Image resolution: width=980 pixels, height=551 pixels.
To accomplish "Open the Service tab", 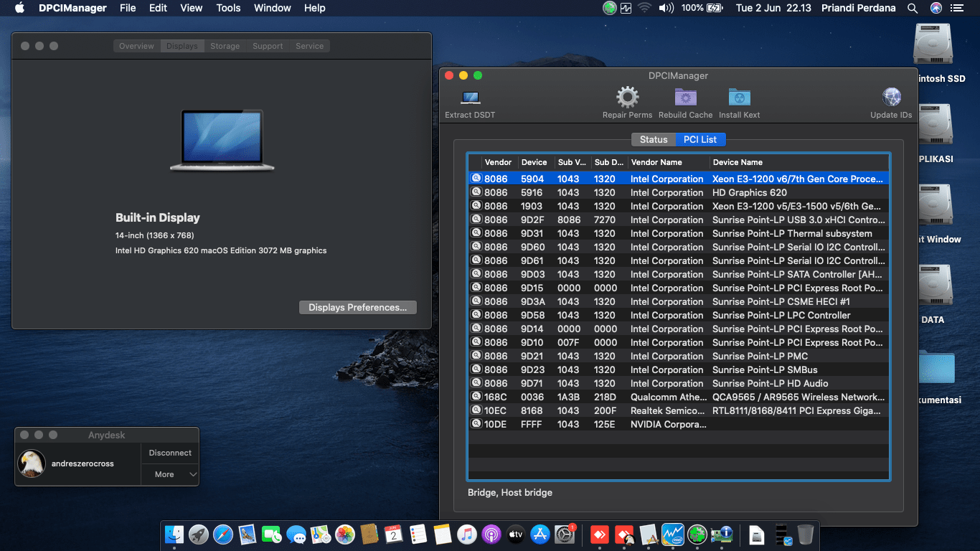I will click(310, 46).
